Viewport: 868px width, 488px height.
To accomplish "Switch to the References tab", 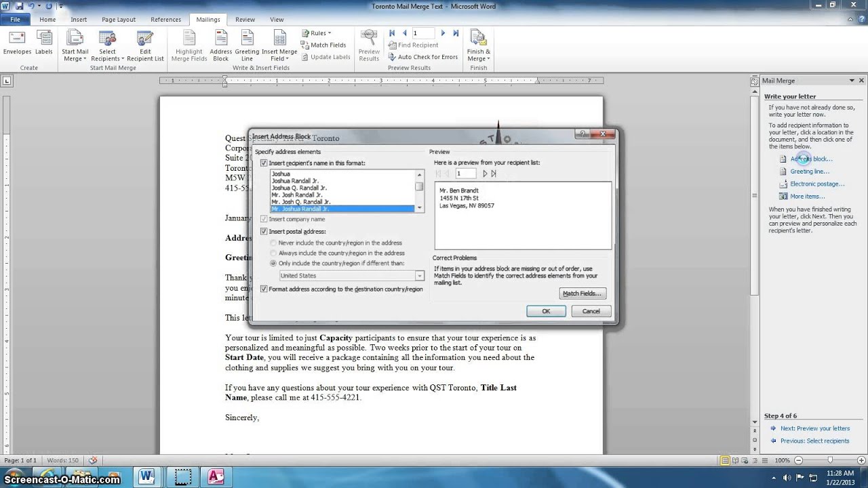I will pyautogui.click(x=165, y=20).
